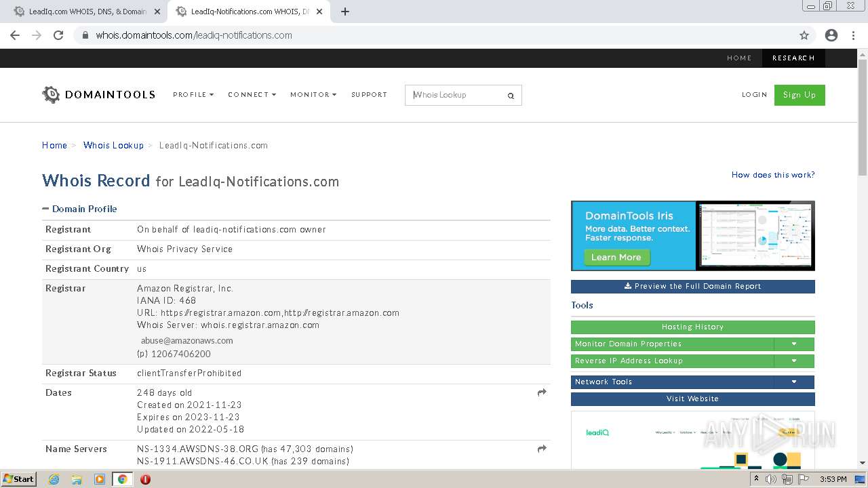This screenshot has height=488, width=868.
Task: Click the LOGIN link
Action: click(x=754, y=95)
